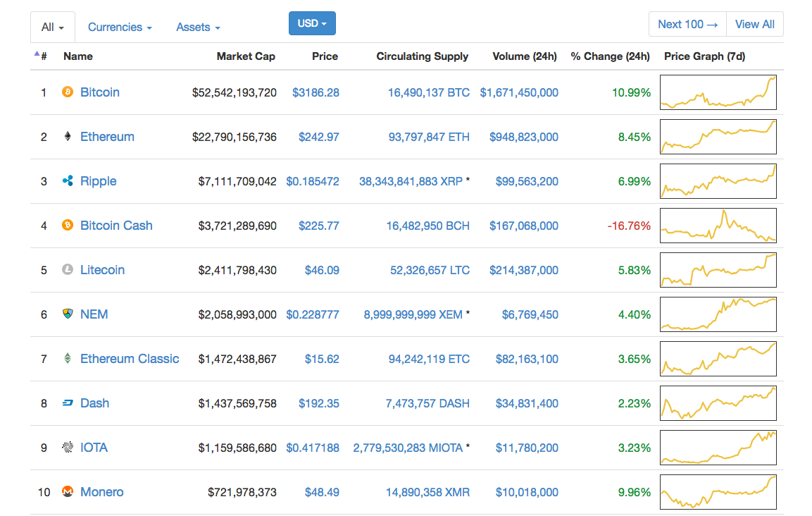Click the Dash logo icon
Screen dimensions: 812x516
(68, 403)
